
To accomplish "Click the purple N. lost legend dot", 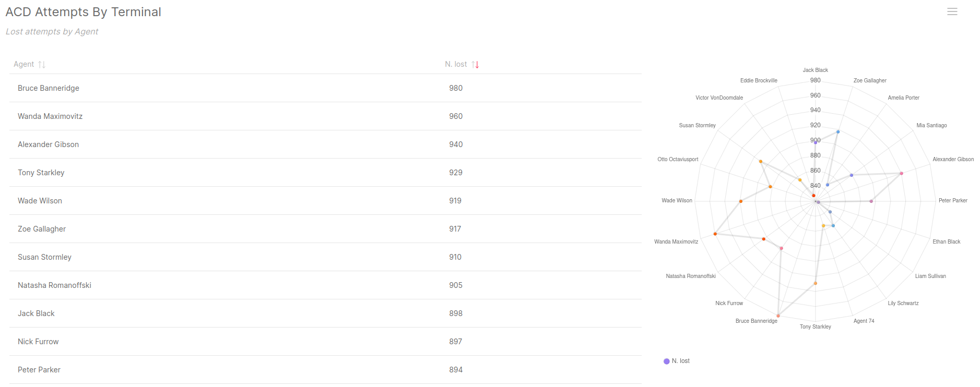I will coord(667,361).
